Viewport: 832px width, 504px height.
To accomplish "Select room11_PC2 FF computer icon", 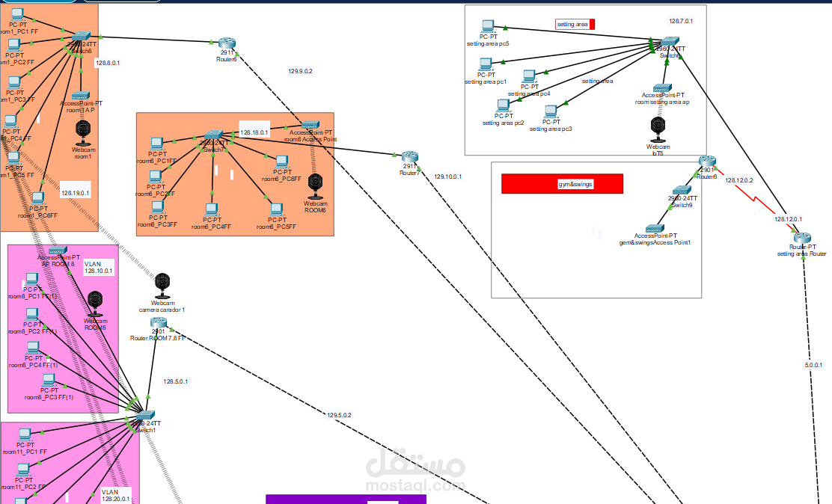I will coord(22,470).
